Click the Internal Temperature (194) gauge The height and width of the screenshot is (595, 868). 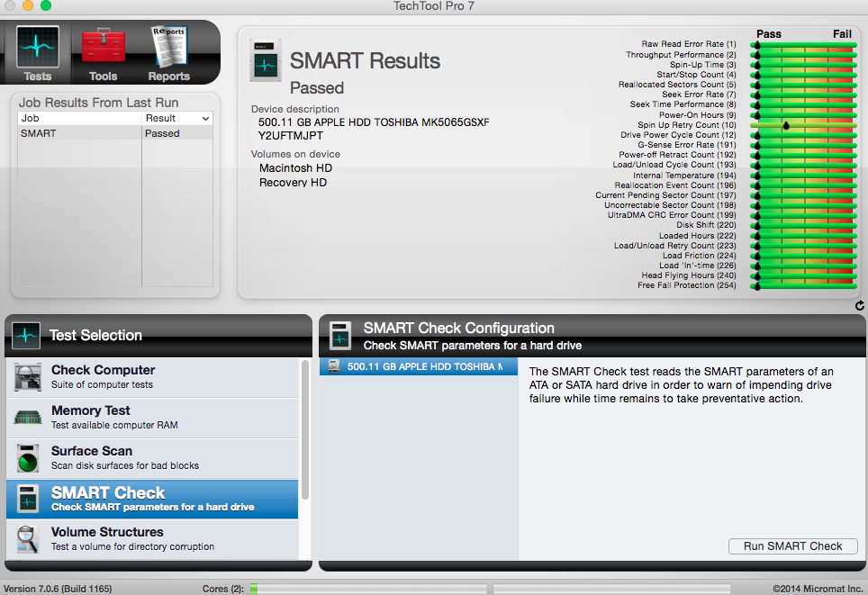[x=803, y=176]
